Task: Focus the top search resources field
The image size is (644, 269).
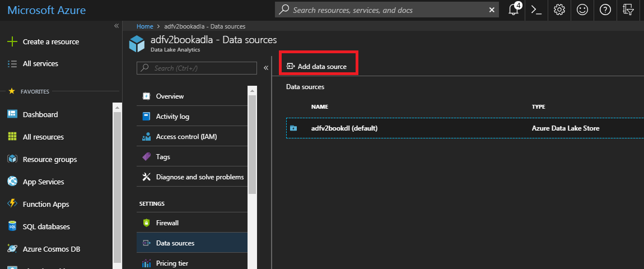Action: [388, 10]
